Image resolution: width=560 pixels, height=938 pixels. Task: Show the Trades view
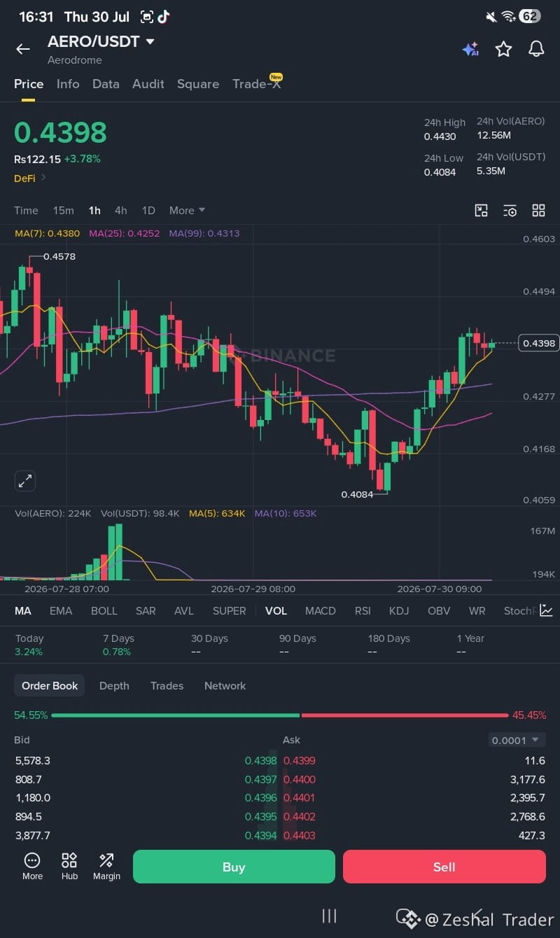point(167,686)
